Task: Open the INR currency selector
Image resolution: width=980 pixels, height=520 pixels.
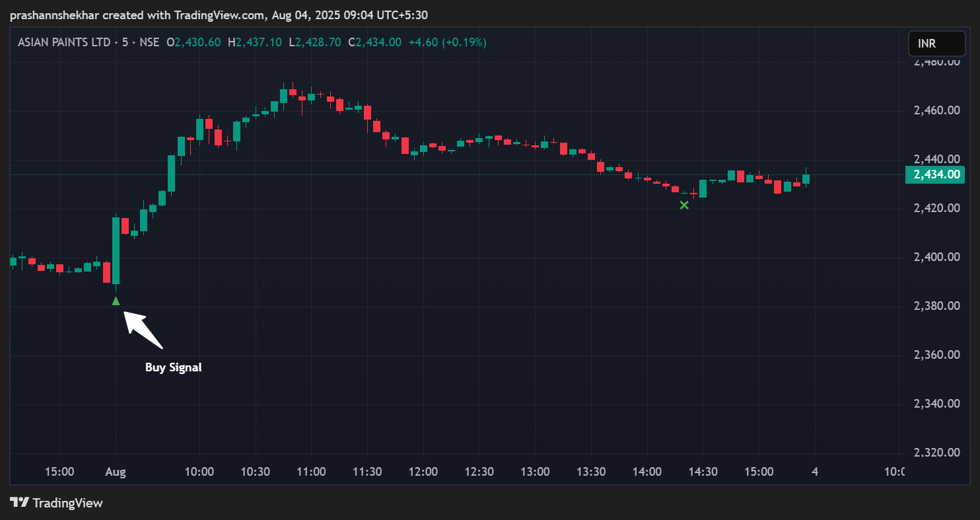Action: [935, 44]
